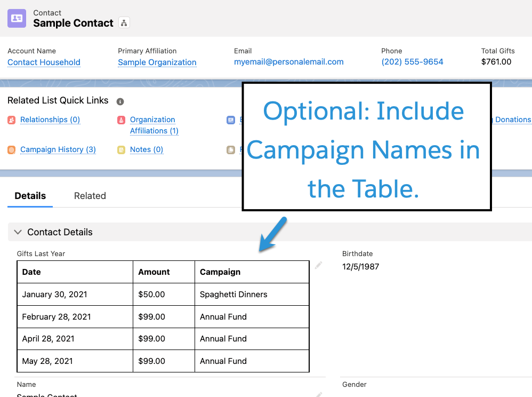532x397 pixels.
Task: Click info icon beside Related List Quick Links
Action: click(120, 101)
